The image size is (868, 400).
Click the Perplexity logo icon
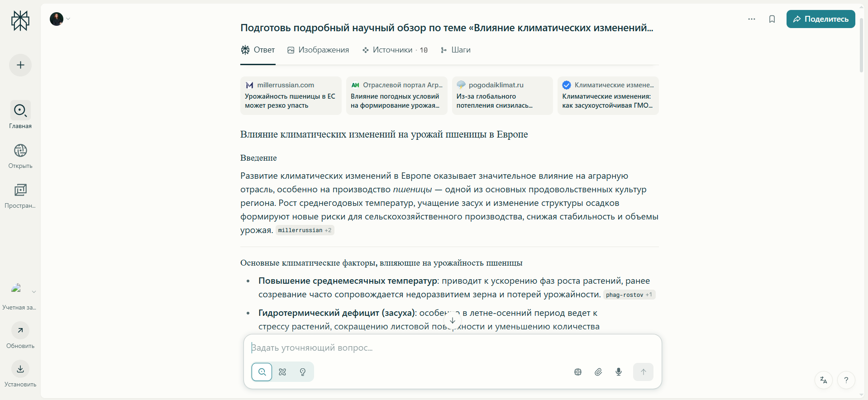[x=20, y=21]
